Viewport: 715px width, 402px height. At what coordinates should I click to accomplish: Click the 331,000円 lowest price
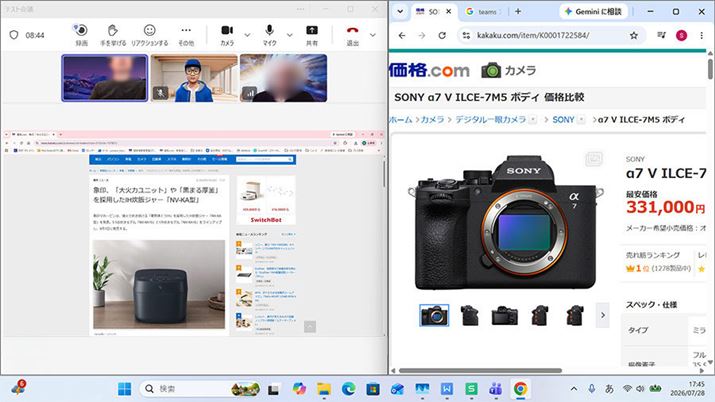pos(665,207)
